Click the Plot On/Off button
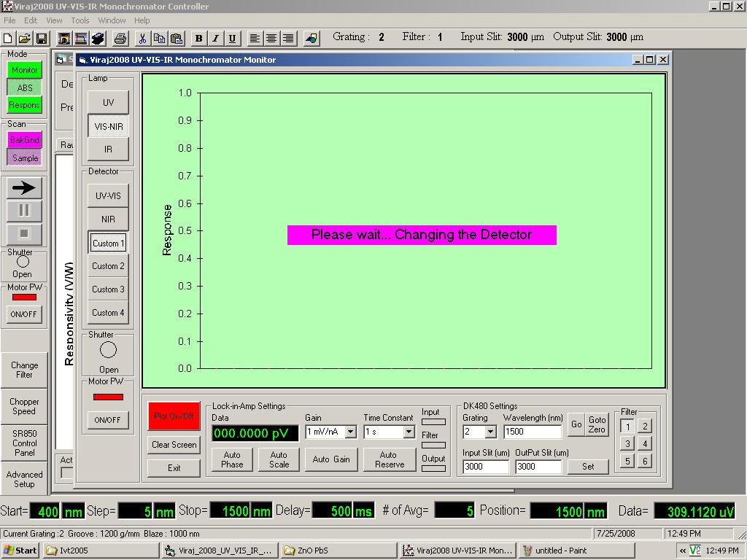This screenshot has width=747, height=560. click(x=174, y=416)
